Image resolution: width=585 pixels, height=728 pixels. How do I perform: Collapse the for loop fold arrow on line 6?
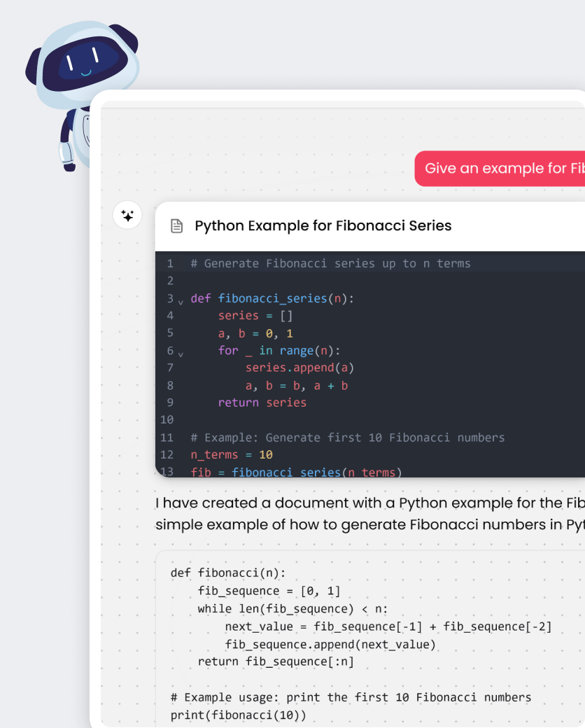click(181, 354)
